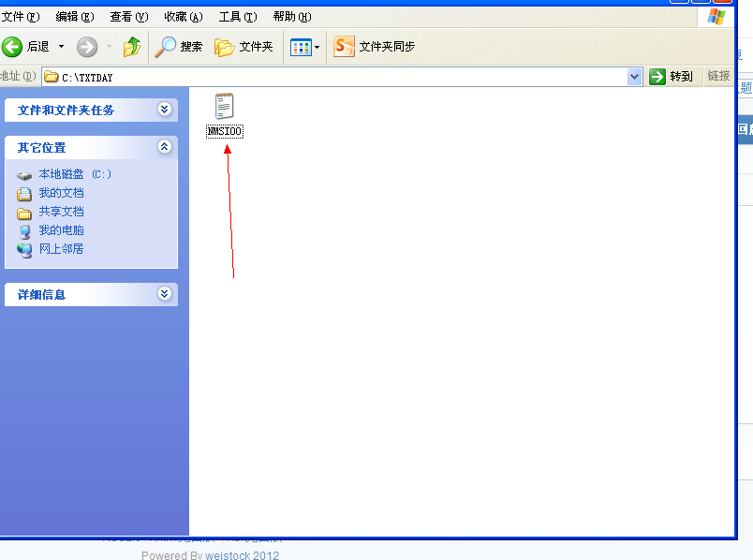Expand the address bar dropdown arrow
Screen dimensions: 753x560
point(634,77)
